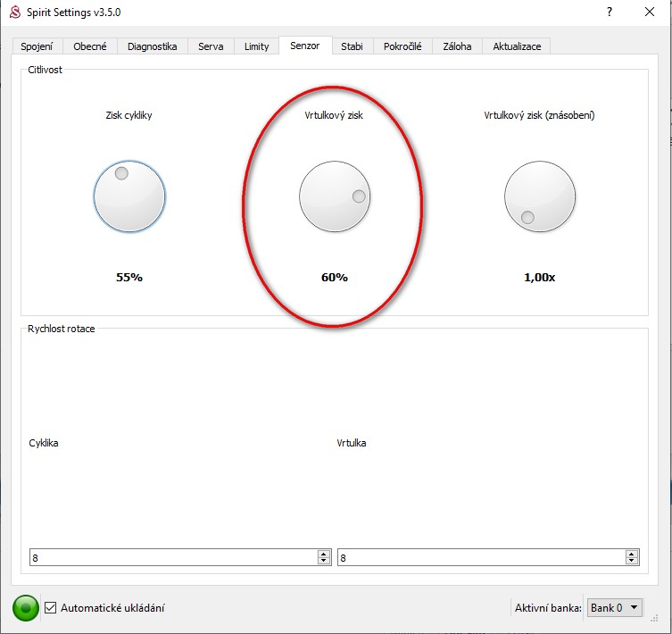The image size is (672, 634).
Task: Increase the Cyklika rotation speed value
Action: 323,554
